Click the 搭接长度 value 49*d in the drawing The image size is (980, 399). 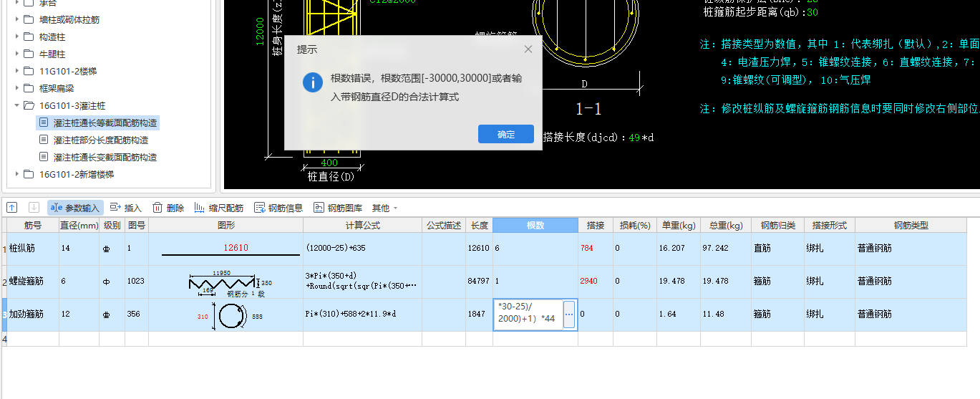point(641,137)
